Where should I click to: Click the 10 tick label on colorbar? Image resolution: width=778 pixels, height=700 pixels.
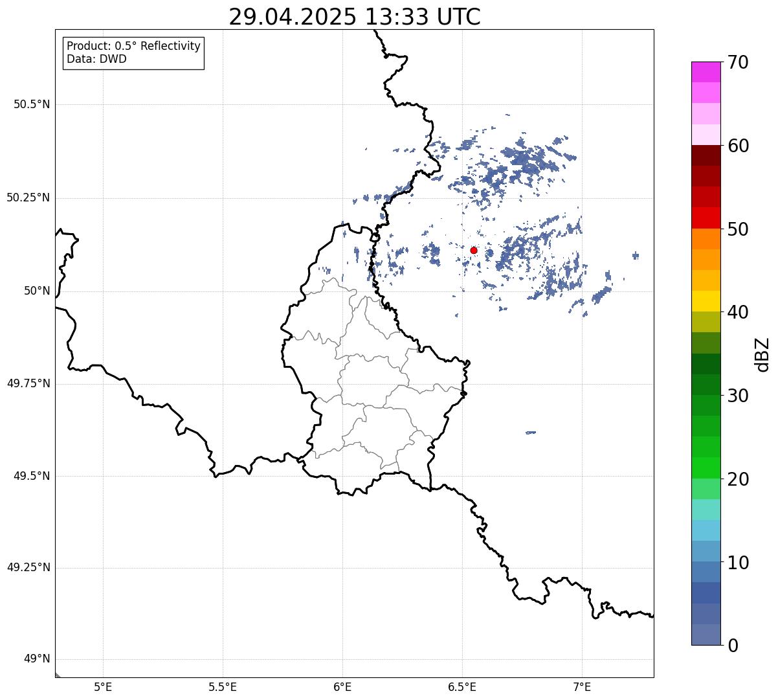[x=738, y=563]
